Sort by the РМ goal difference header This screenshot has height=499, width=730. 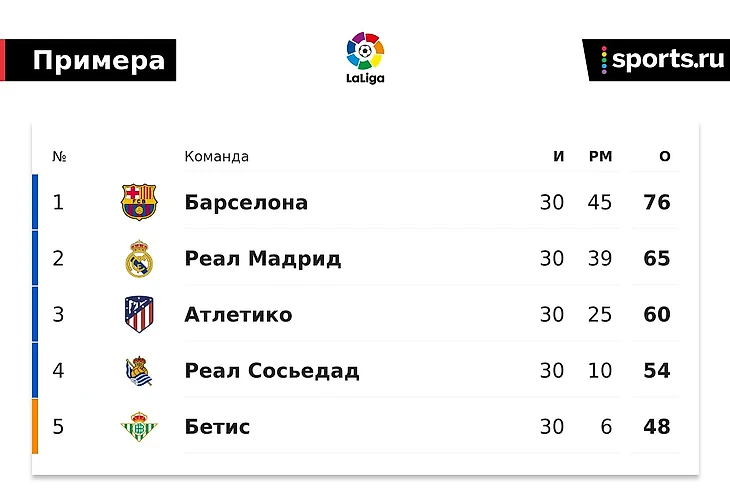point(600,156)
